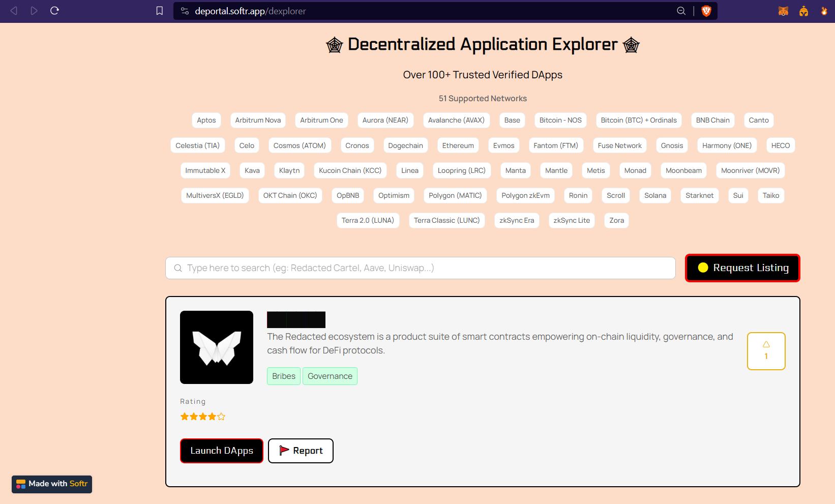Image resolution: width=835 pixels, height=504 pixels.
Task: Open Brave Shields lion icon
Action: point(706,11)
